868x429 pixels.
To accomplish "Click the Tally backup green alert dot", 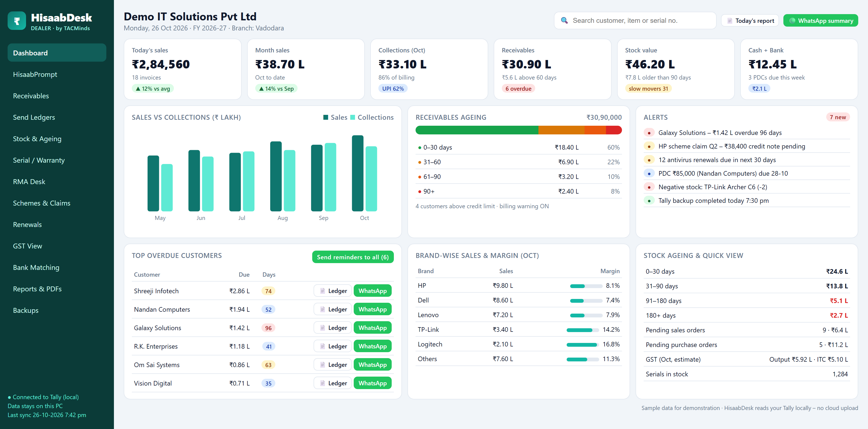I will [x=649, y=201].
